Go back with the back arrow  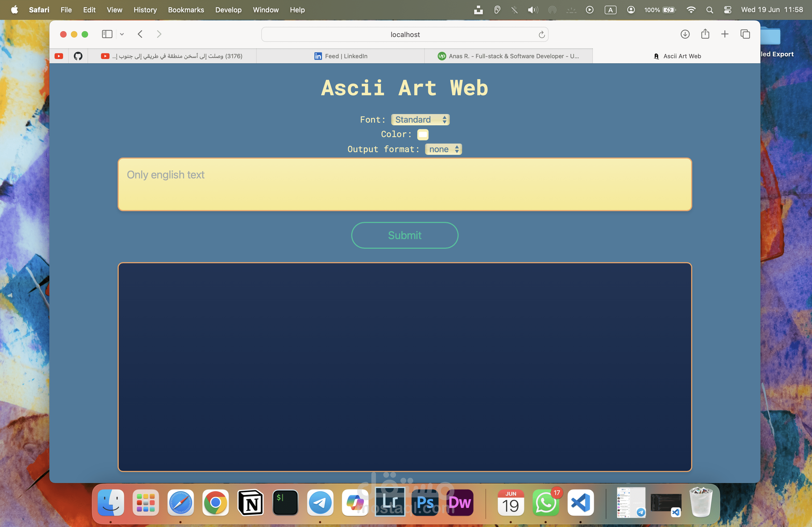[140, 34]
